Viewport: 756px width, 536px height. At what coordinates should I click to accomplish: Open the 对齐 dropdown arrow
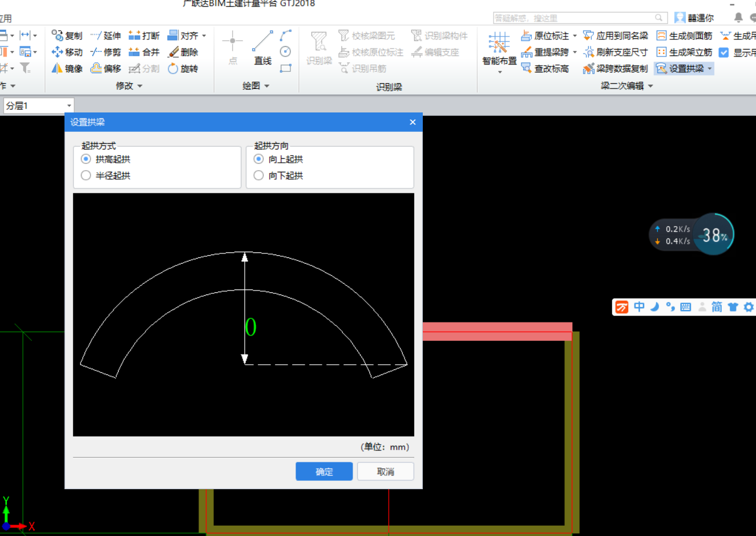tap(204, 35)
